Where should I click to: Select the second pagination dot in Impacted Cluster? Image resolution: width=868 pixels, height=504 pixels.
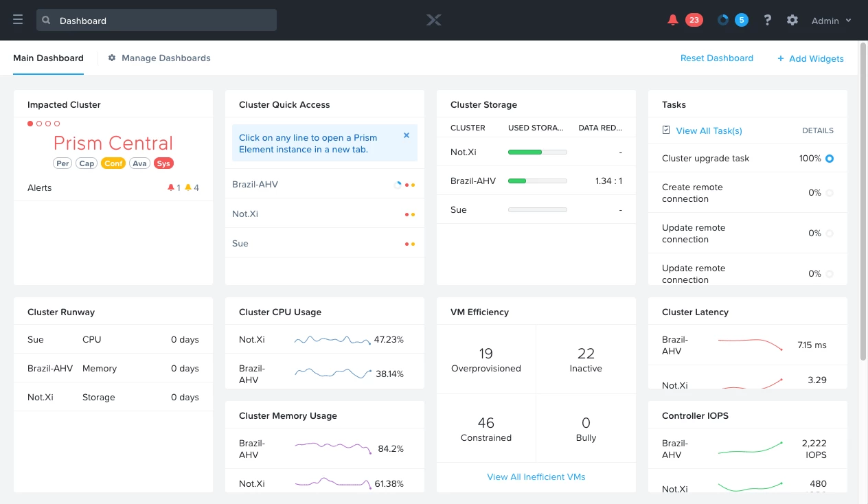[38, 124]
